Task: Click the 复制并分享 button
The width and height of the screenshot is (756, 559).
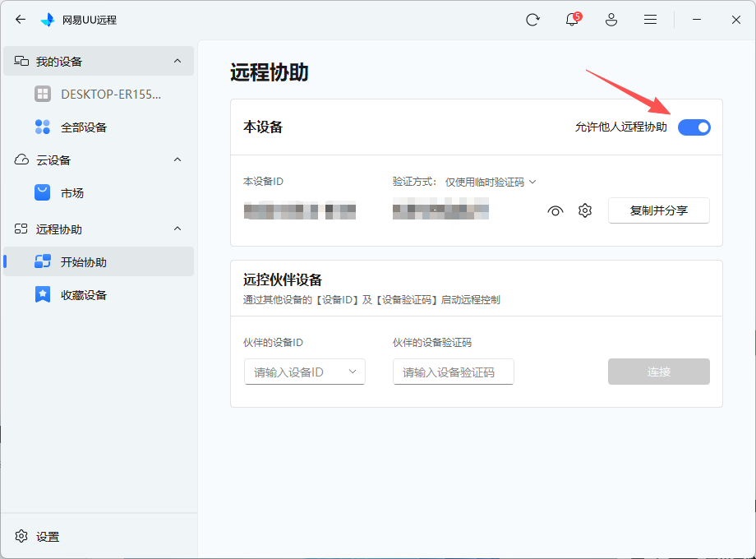Action: click(658, 210)
